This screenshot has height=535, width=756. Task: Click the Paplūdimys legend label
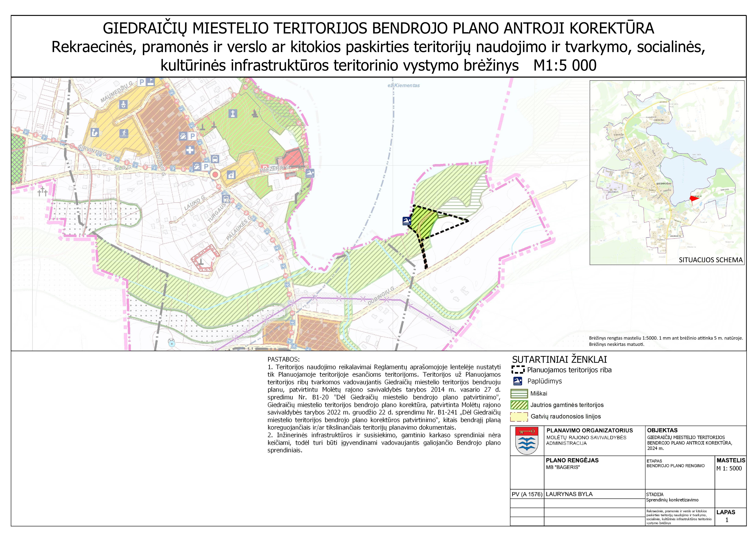tap(545, 381)
